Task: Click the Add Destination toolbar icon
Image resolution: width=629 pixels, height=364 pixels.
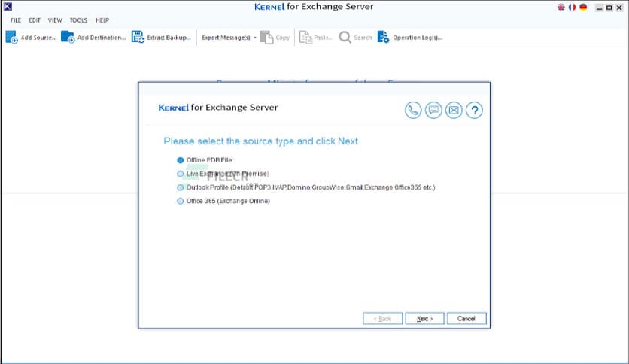Action: coord(68,38)
